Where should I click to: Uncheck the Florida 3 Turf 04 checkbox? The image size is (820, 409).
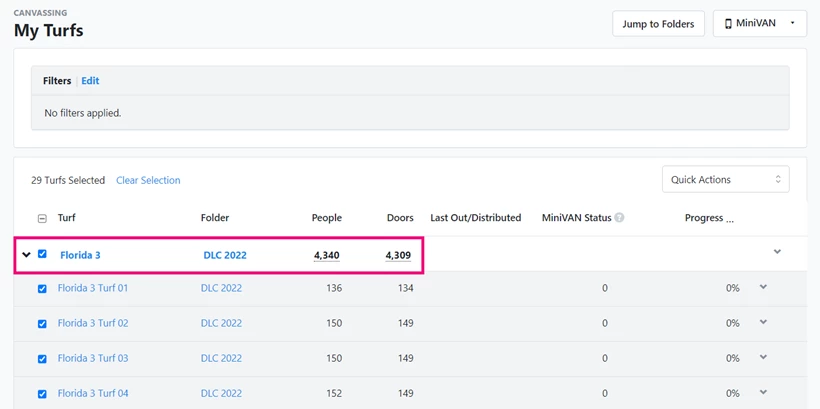pos(42,394)
